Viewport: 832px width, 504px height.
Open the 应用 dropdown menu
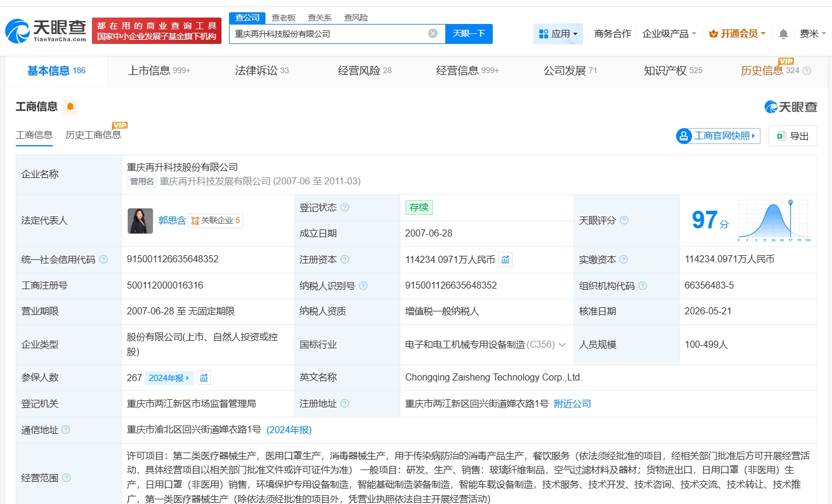558,34
